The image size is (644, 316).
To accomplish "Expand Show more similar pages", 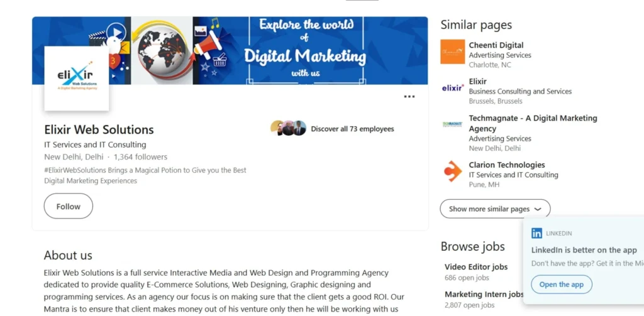I will 495,209.
